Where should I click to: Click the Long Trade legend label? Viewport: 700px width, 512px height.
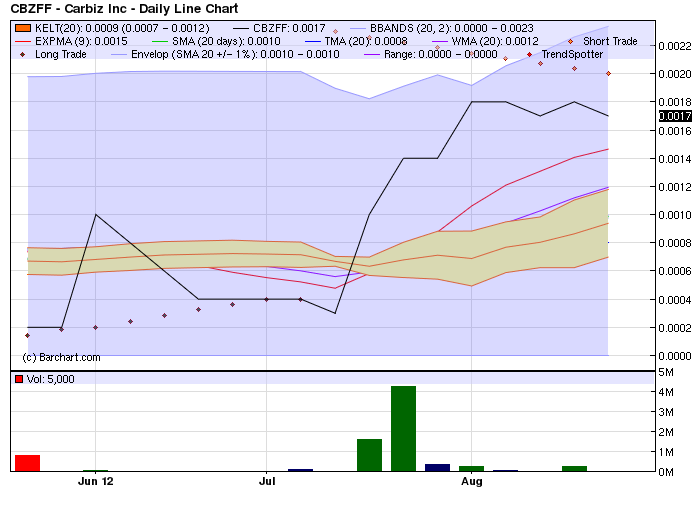(x=61, y=54)
